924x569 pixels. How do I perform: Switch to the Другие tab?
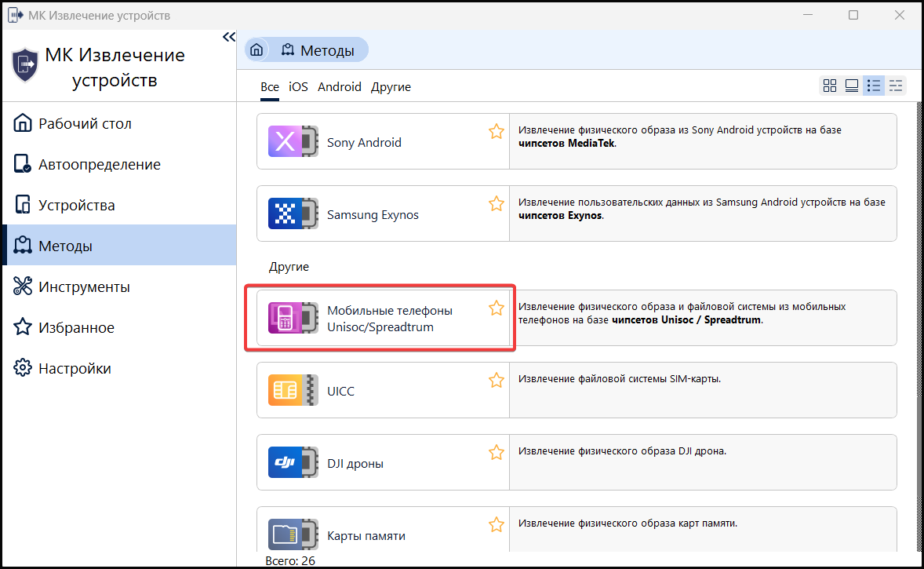point(391,86)
